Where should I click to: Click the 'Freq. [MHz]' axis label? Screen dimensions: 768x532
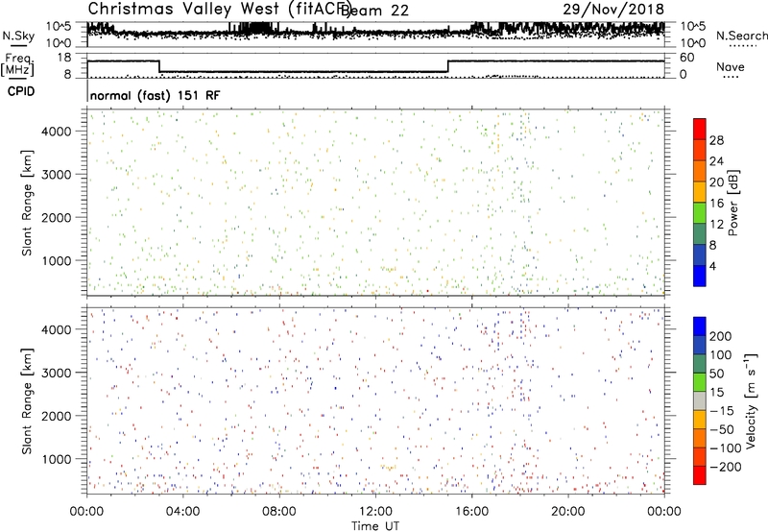17,64
